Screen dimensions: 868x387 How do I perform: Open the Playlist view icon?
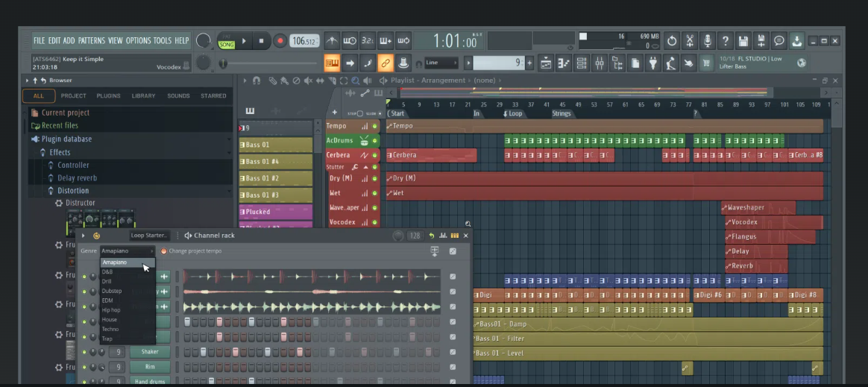click(x=546, y=63)
